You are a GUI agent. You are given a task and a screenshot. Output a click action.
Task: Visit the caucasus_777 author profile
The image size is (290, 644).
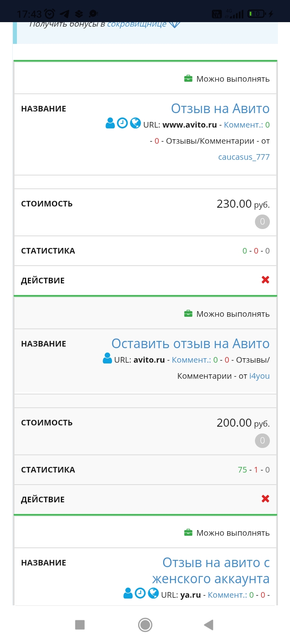[x=244, y=157]
